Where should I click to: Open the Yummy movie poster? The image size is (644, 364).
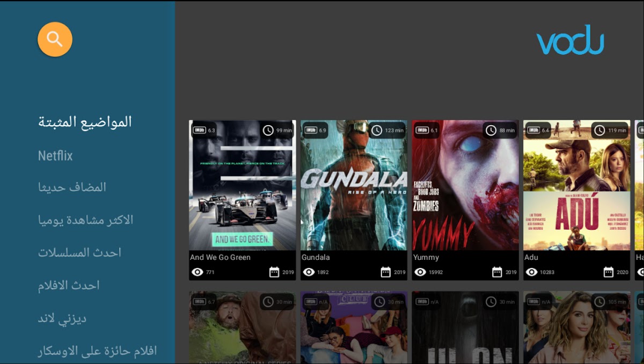(x=465, y=185)
